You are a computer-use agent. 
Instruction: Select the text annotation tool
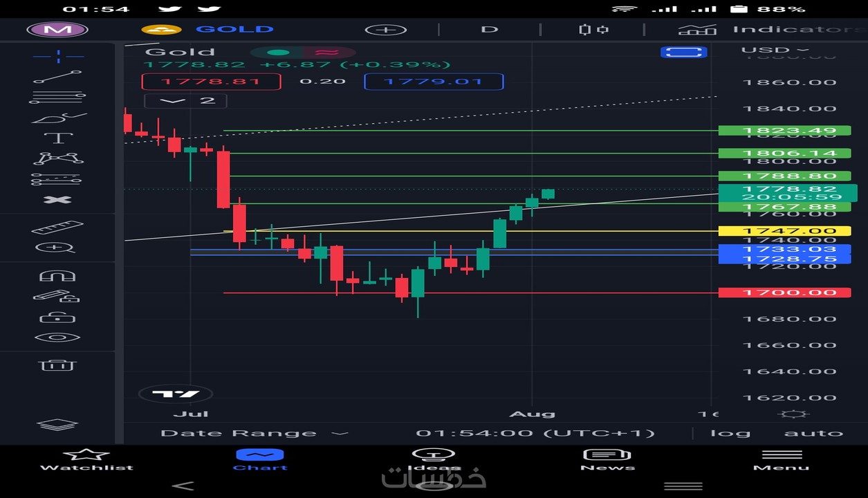click(59, 137)
